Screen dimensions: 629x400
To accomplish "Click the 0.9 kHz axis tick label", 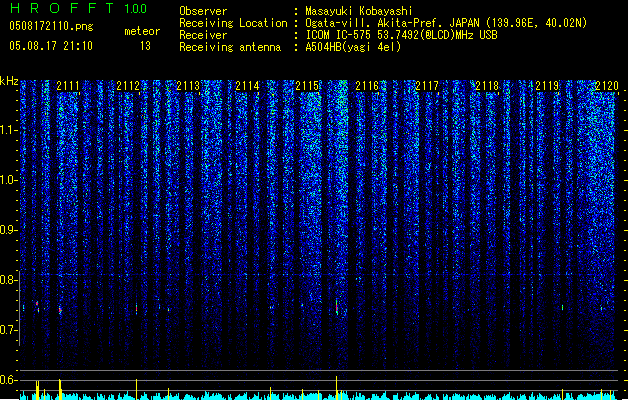I will (x=8, y=230).
